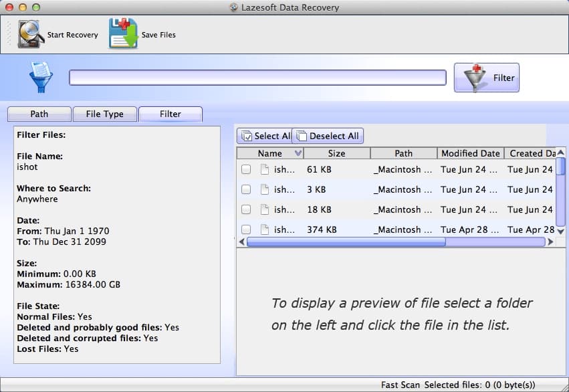Click the vertical scrollbar up arrow
This screenshot has height=392, width=569.
pyautogui.click(x=561, y=152)
